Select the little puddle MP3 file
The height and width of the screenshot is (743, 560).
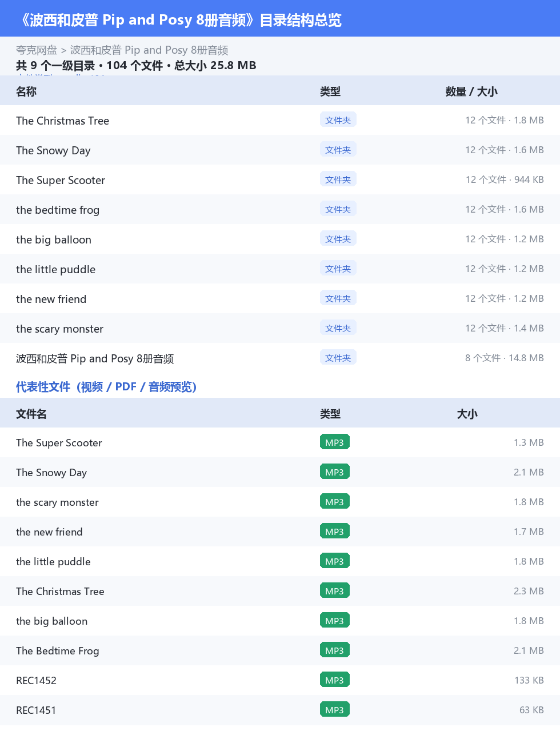click(x=280, y=561)
